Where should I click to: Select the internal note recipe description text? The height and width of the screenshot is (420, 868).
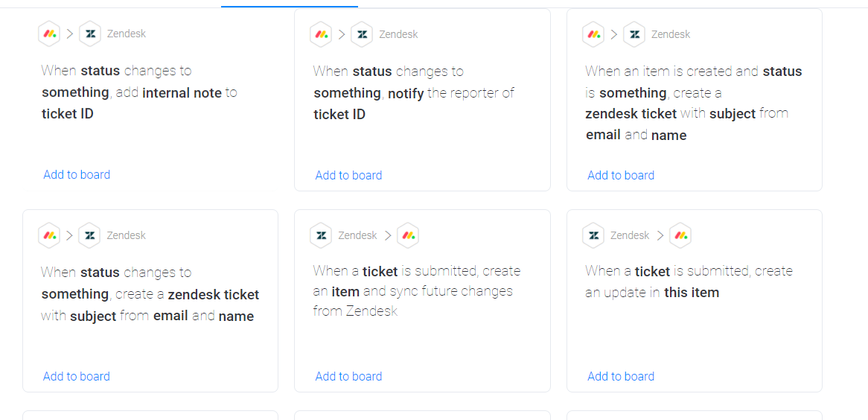[x=139, y=92]
